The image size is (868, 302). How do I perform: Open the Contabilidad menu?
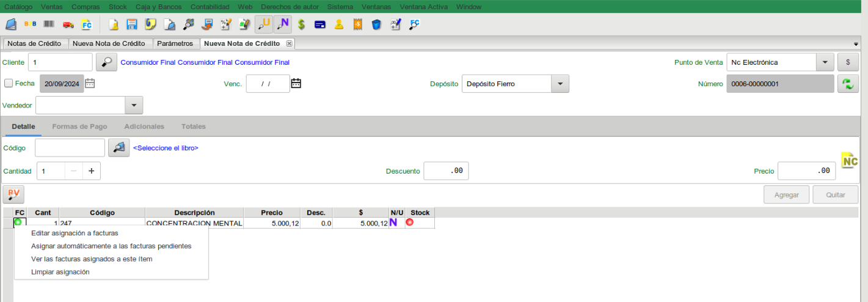210,7
